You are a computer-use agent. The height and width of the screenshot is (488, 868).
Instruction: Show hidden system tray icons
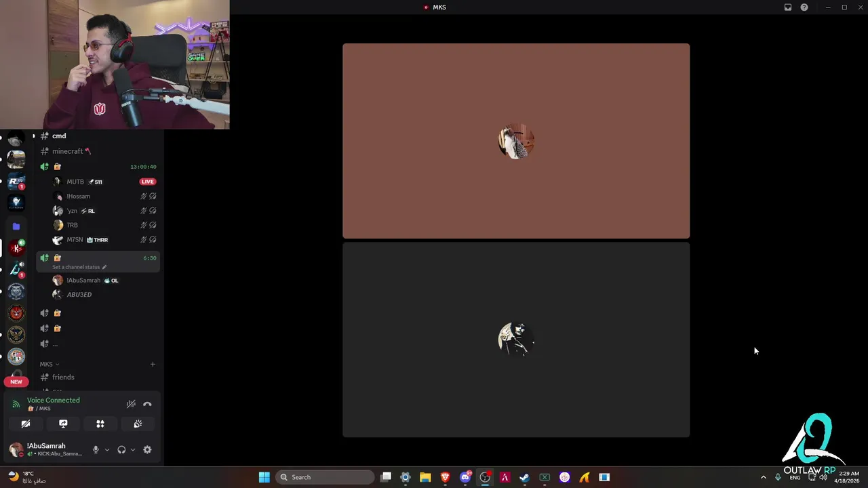coord(763,477)
